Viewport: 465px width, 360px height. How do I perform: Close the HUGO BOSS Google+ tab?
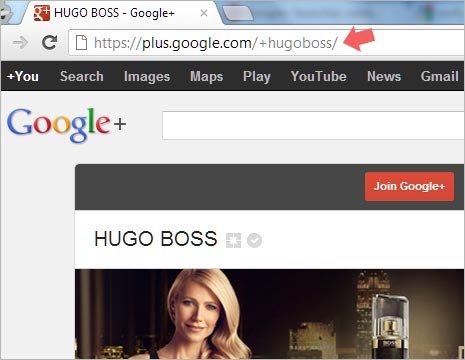point(204,13)
